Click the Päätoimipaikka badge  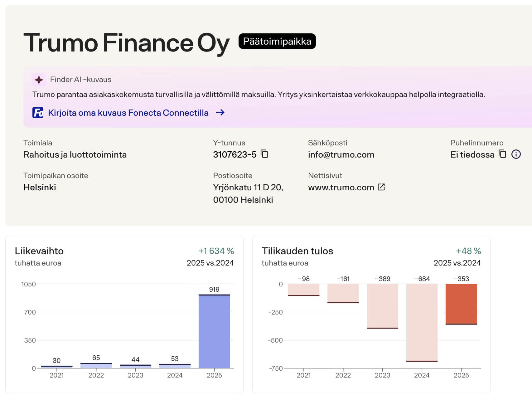277,41
